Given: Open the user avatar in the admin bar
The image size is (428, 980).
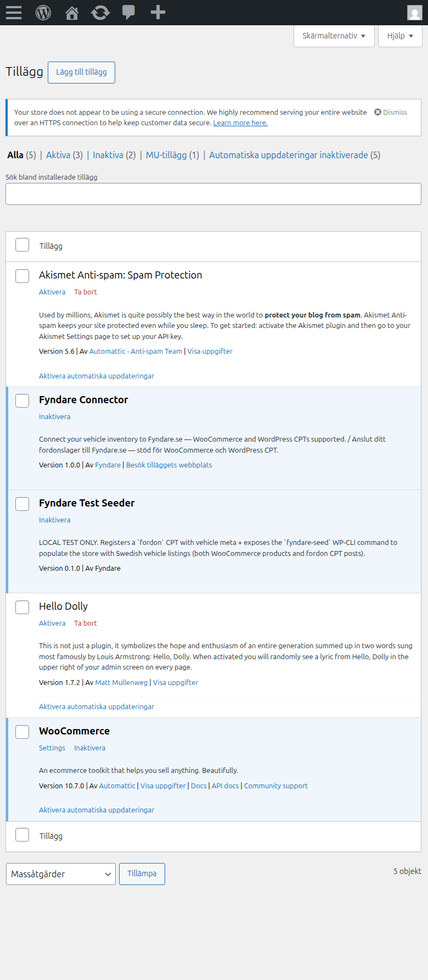Looking at the screenshot, I should pos(414,12).
